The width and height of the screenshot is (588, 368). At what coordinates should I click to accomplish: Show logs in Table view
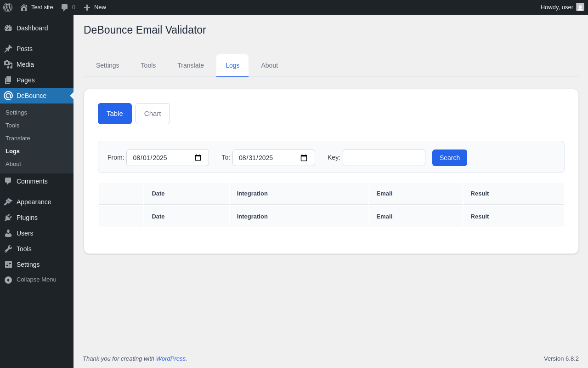(x=115, y=114)
